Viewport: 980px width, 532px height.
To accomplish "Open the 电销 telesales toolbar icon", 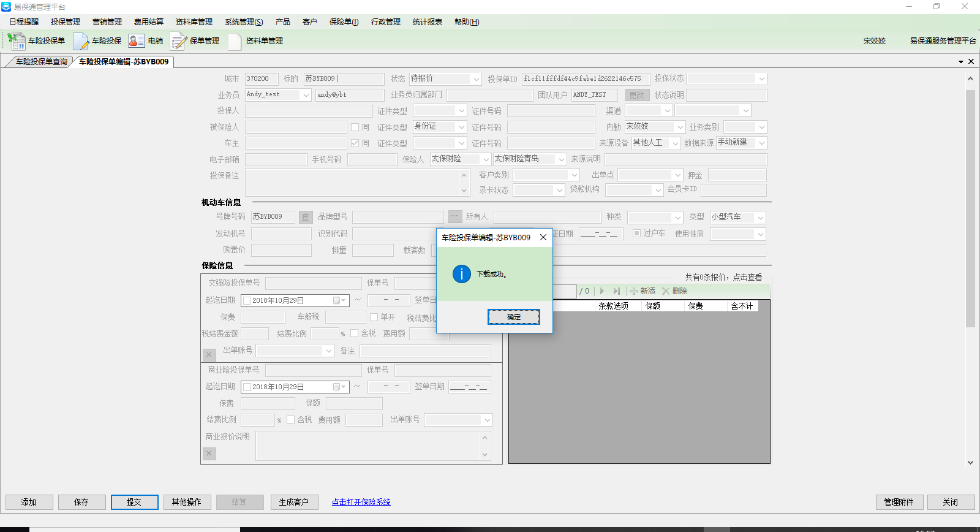I will click(136, 41).
